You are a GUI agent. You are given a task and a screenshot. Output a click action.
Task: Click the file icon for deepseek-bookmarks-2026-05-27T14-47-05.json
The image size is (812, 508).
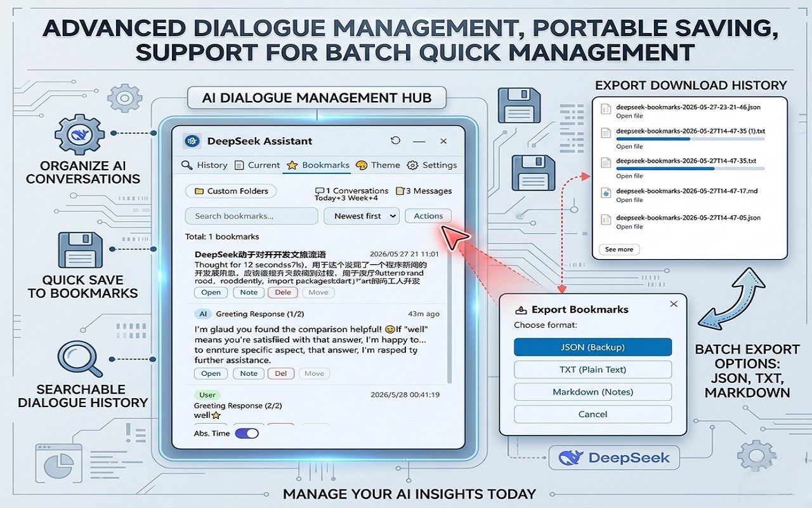click(606, 218)
